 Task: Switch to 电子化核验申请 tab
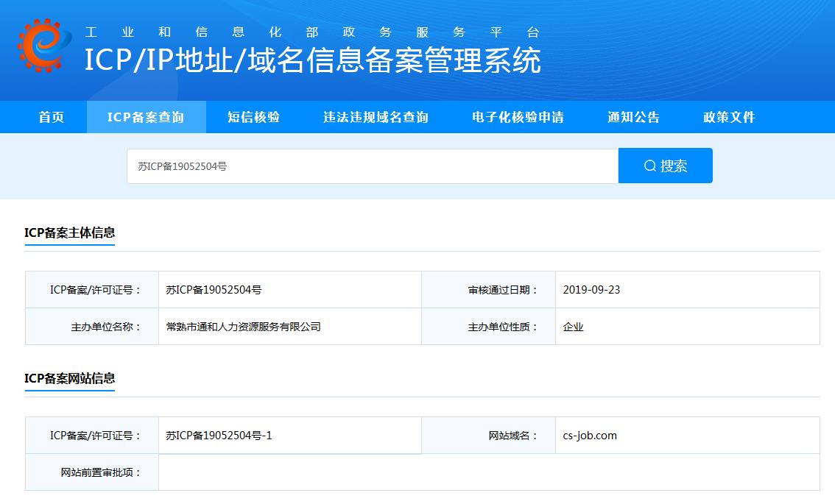pyautogui.click(x=518, y=117)
